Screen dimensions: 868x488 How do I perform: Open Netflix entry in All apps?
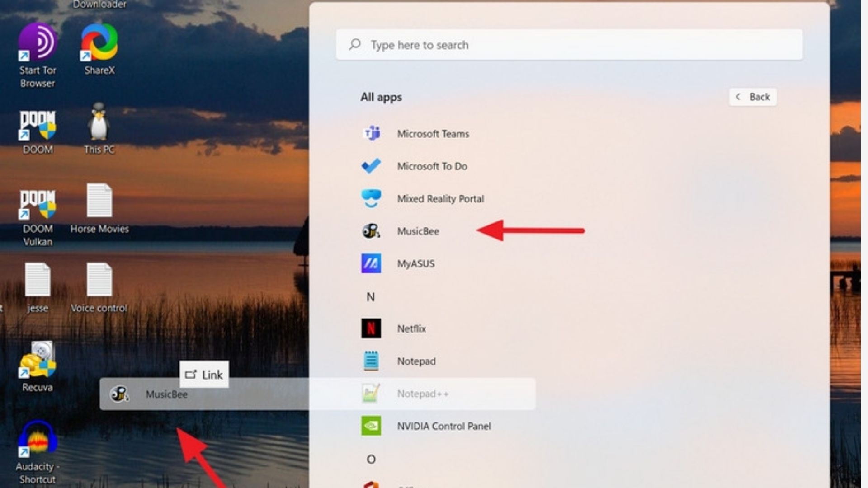[x=411, y=329]
